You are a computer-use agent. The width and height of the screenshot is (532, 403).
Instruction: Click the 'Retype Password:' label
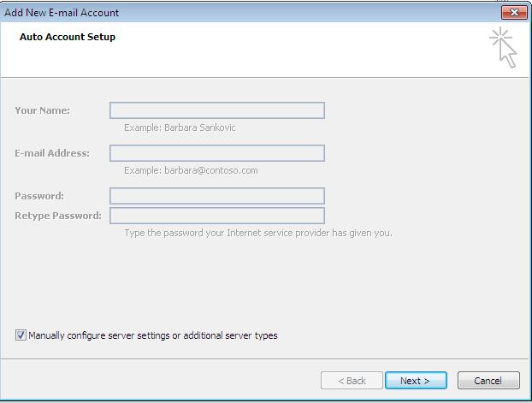(58, 216)
